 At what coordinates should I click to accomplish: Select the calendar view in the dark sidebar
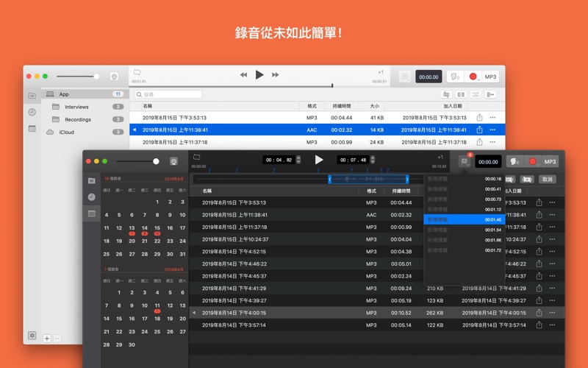pyautogui.click(x=91, y=213)
